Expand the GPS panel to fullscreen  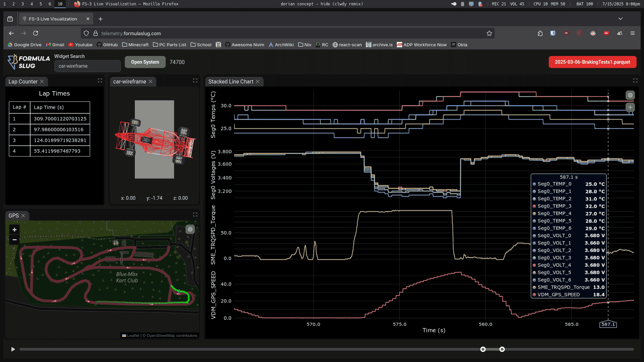(195, 215)
